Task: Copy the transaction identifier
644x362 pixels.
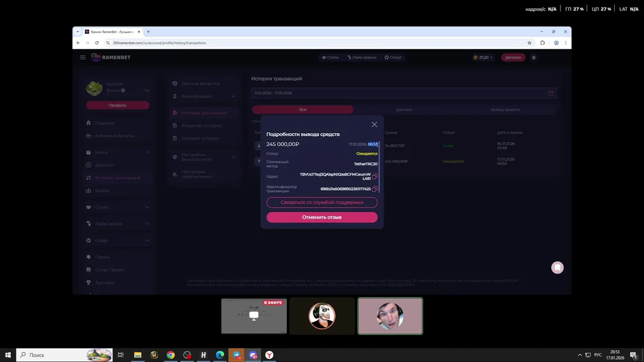Action: click(x=374, y=189)
